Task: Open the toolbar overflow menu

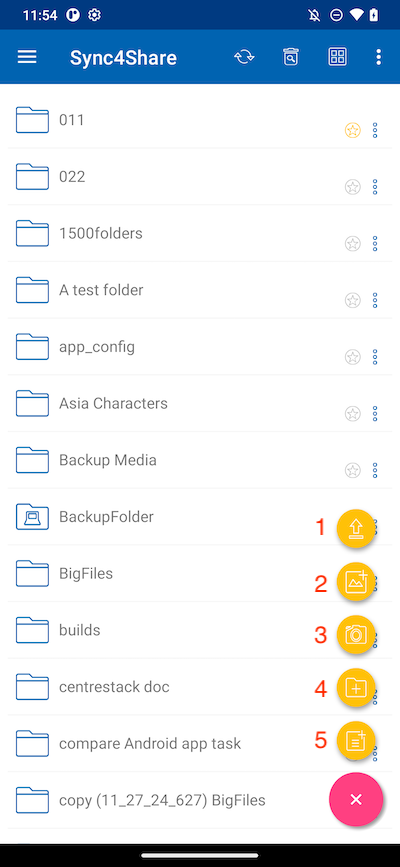Action: [x=378, y=57]
